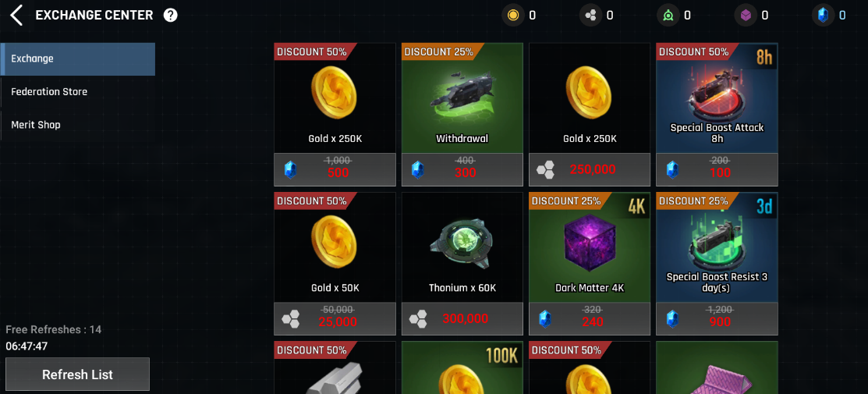Screen dimensions: 868x394
Task: Go back using the back arrow
Action: 16,16
